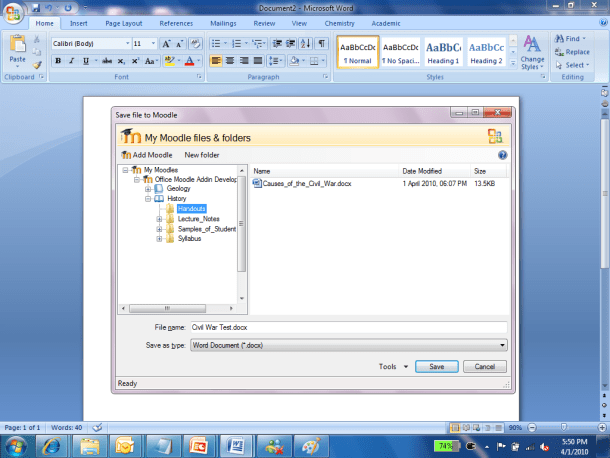Screen dimensions: 610x458
Task: Click the Causes_of_the_Civil_War.docx file icon
Action: 257,183
